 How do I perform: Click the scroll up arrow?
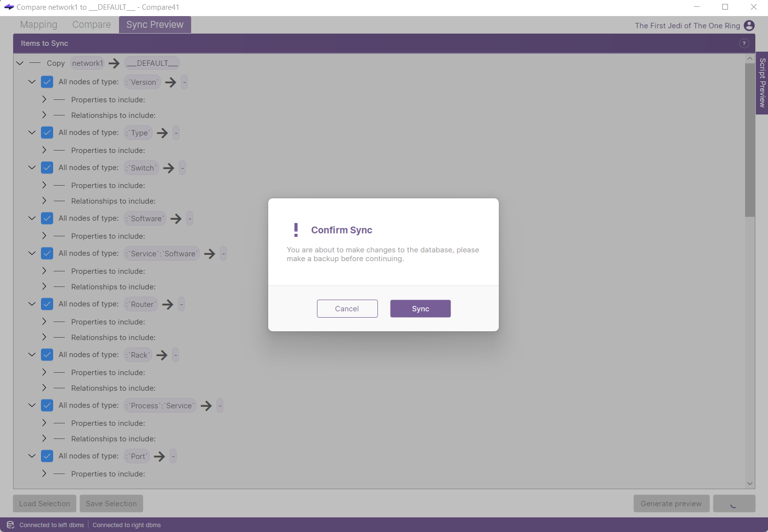coord(750,58)
